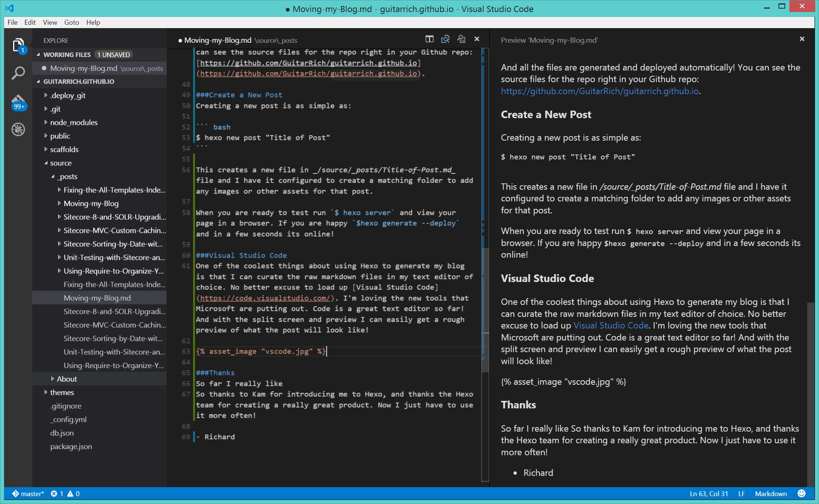Place cursor on the asset_image line 63

click(261, 351)
